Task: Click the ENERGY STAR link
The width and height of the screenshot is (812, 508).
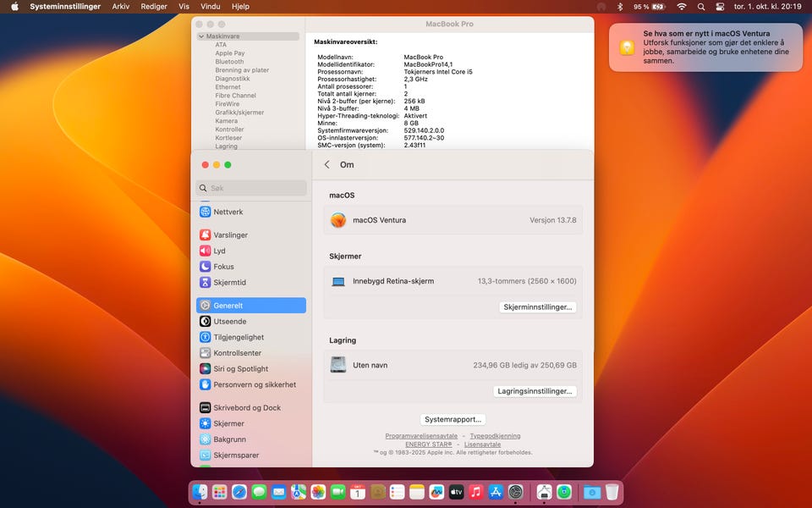Action: pos(428,444)
